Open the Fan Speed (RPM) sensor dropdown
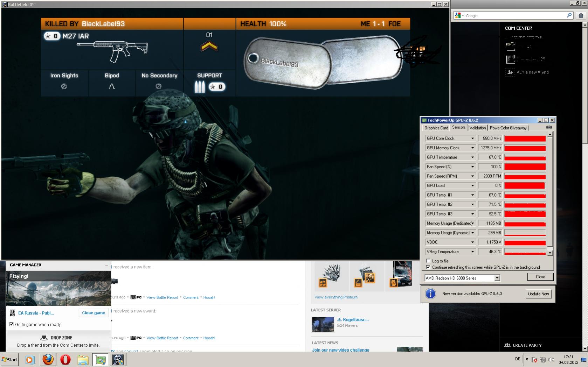 click(x=472, y=176)
